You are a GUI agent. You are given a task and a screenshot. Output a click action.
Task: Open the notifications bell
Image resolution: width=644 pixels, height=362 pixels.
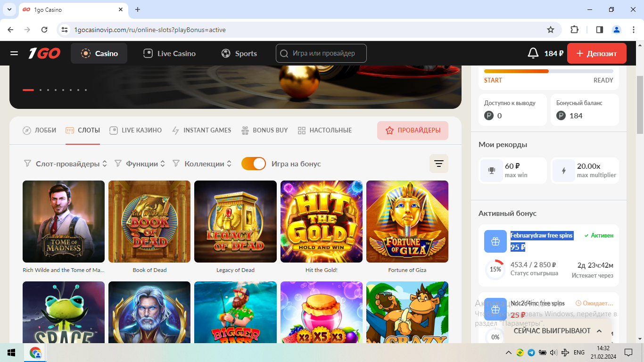point(533,53)
